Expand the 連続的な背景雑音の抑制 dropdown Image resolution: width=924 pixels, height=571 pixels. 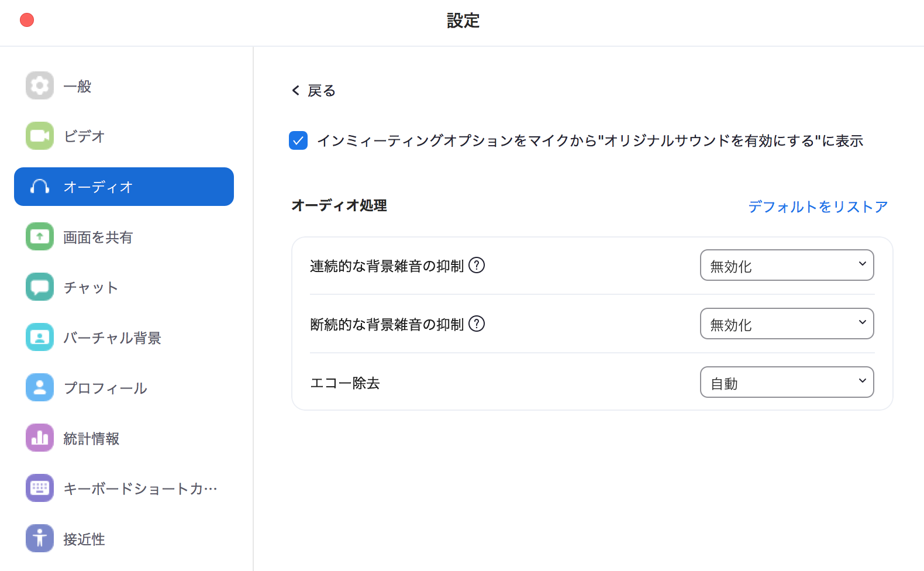tap(787, 266)
